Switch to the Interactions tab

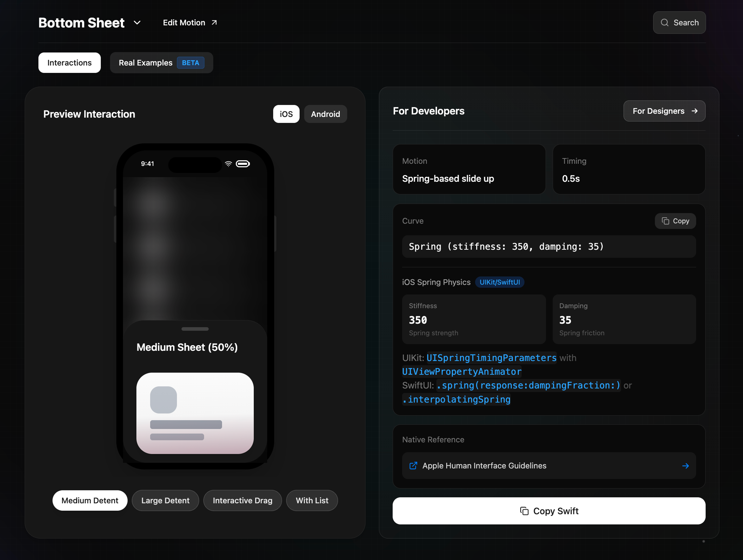click(69, 63)
